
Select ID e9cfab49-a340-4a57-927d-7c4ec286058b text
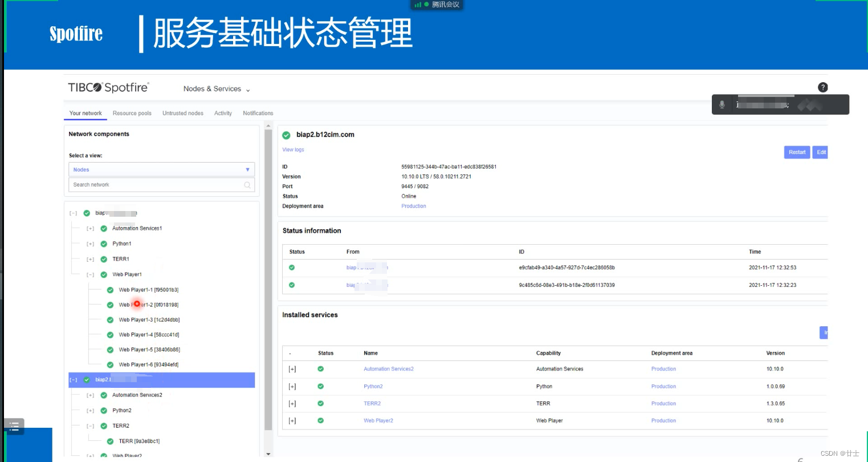point(567,268)
